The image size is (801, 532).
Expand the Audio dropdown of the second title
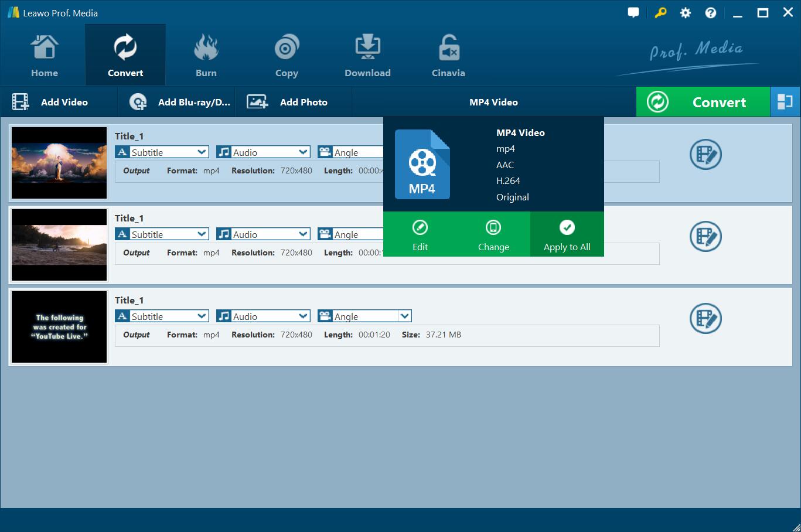click(303, 234)
